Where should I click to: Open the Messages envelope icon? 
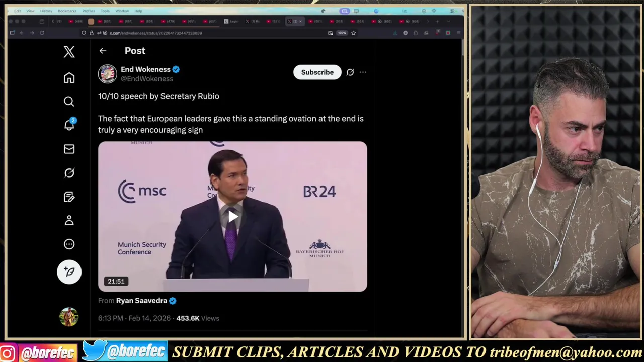(x=69, y=149)
